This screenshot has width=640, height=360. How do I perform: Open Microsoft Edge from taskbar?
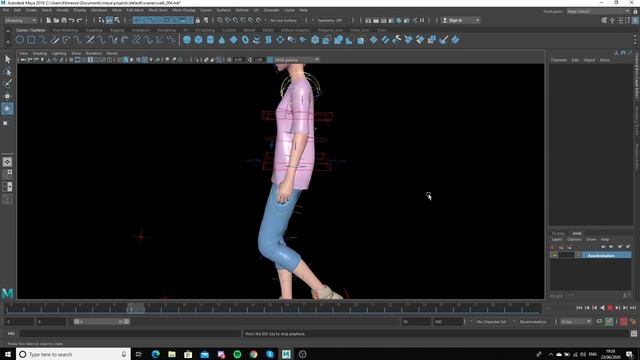[156, 354]
